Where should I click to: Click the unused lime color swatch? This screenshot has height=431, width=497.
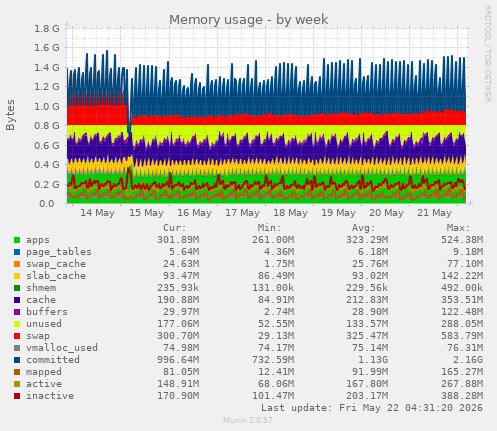pos(17,324)
